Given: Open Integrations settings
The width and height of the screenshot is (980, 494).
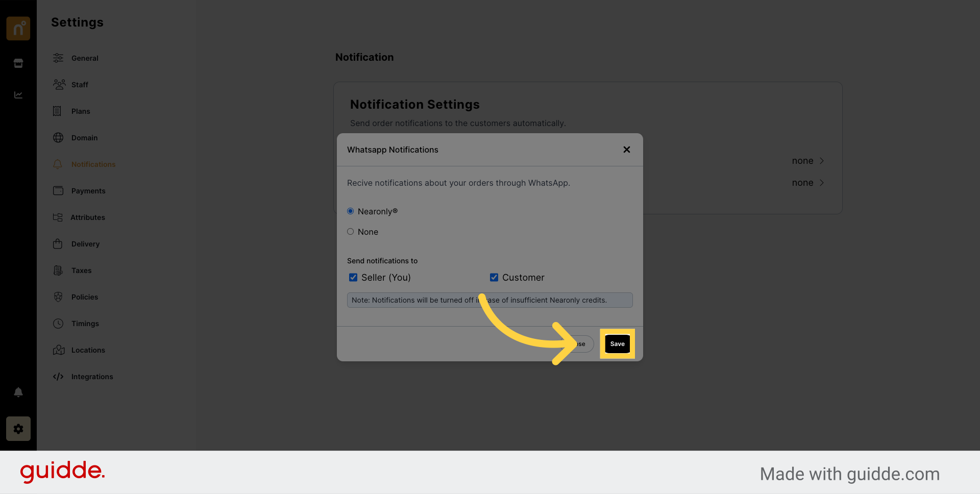Looking at the screenshot, I should [x=92, y=377].
